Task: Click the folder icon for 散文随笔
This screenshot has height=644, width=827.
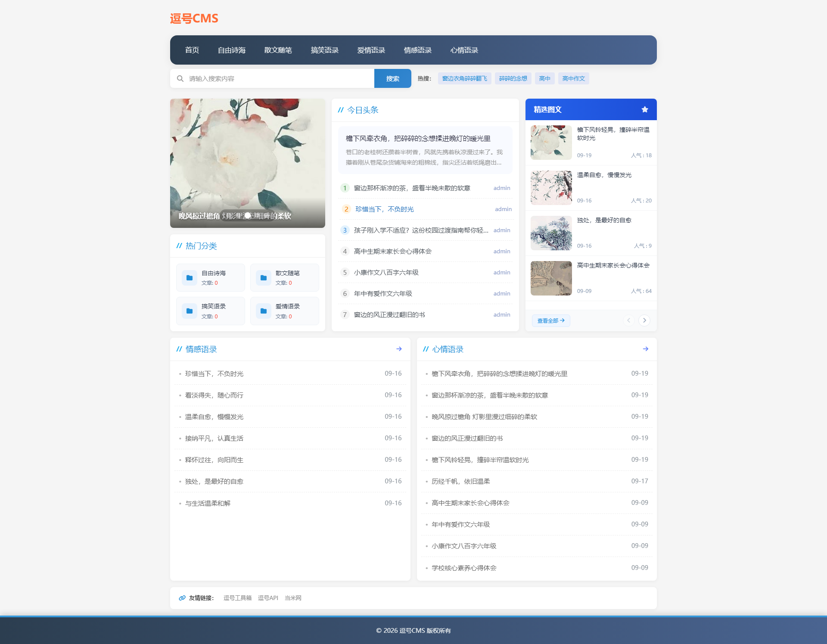Action: pyautogui.click(x=264, y=278)
